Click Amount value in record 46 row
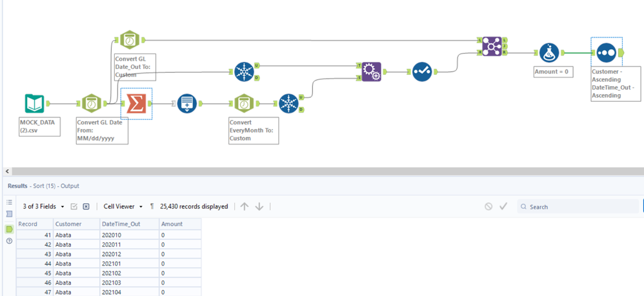 pyautogui.click(x=180, y=282)
